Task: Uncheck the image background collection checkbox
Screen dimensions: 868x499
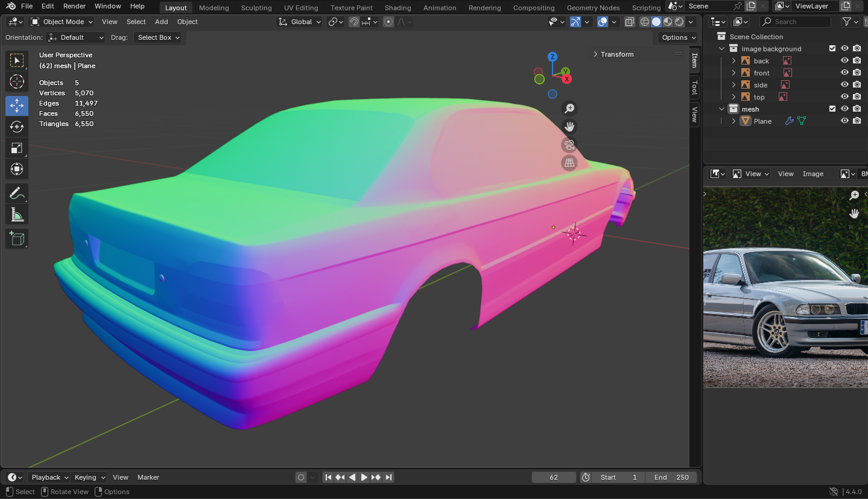Action: (832, 49)
